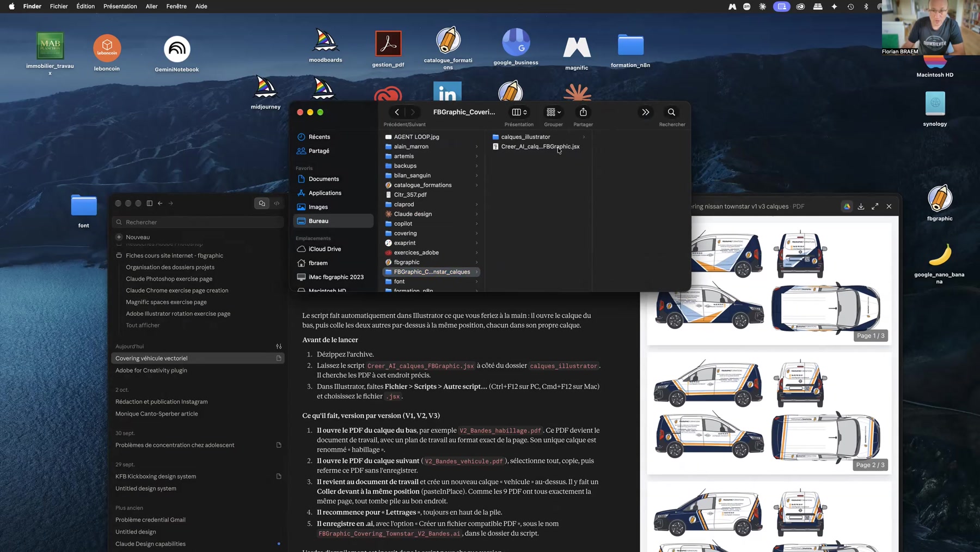
Task: Open the Grouper dropdown in Finder
Action: point(553,112)
